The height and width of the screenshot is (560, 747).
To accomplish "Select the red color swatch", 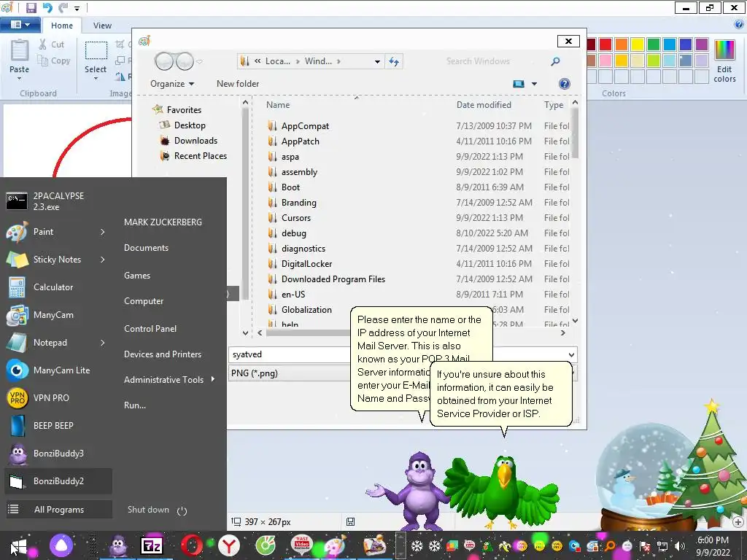I will coord(605,44).
